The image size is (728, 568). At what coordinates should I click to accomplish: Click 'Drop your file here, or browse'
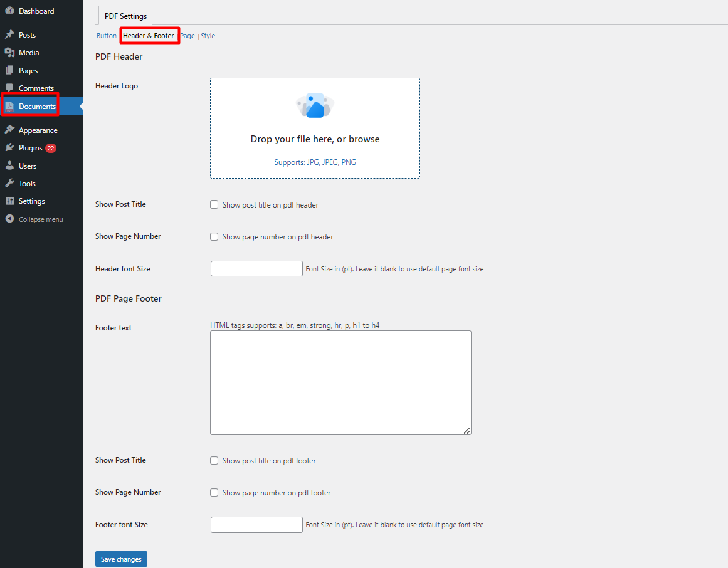(315, 139)
